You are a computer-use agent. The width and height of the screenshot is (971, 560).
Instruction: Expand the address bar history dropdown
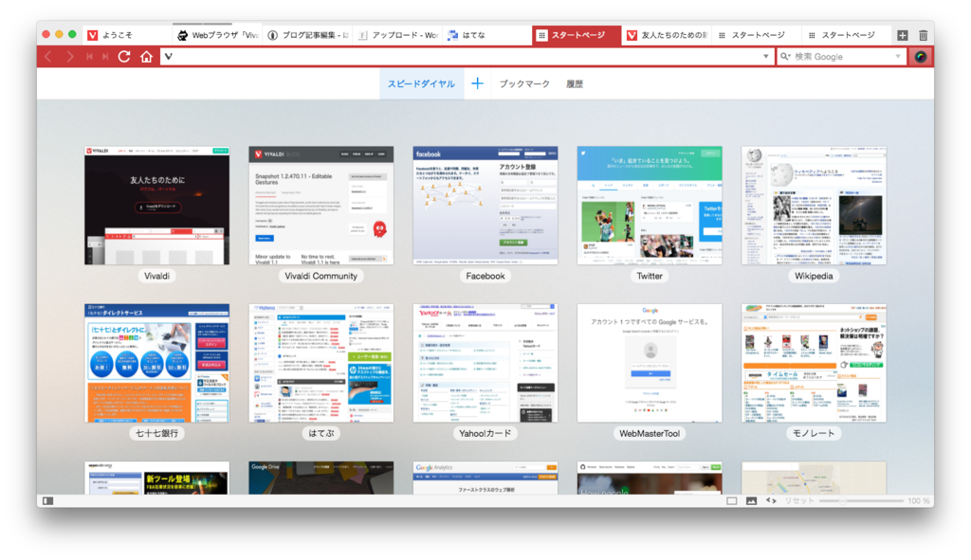[x=765, y=57]
